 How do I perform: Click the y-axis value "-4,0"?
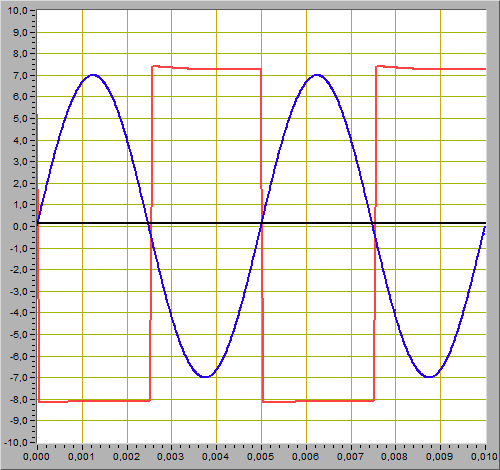click(x=19, y=313)
